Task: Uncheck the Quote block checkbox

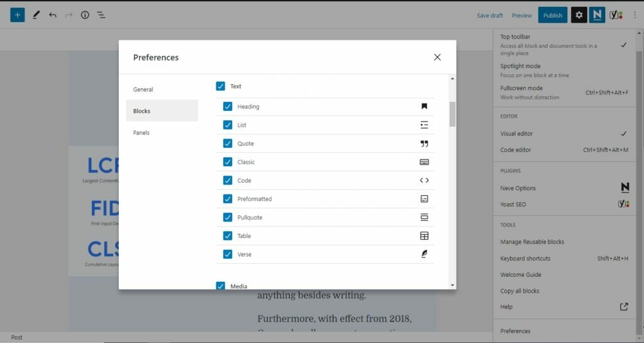Action: pyautogui.click(x=228, y=143)
